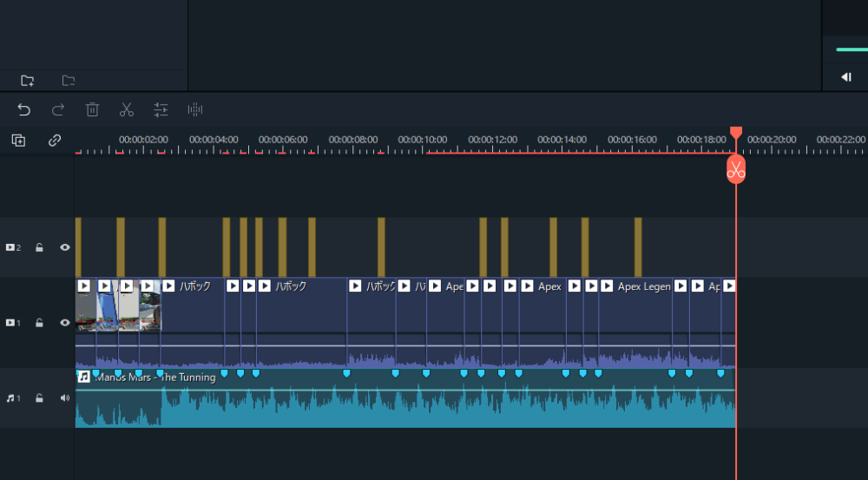Click the add new folder icon

(x=28, y=81)
